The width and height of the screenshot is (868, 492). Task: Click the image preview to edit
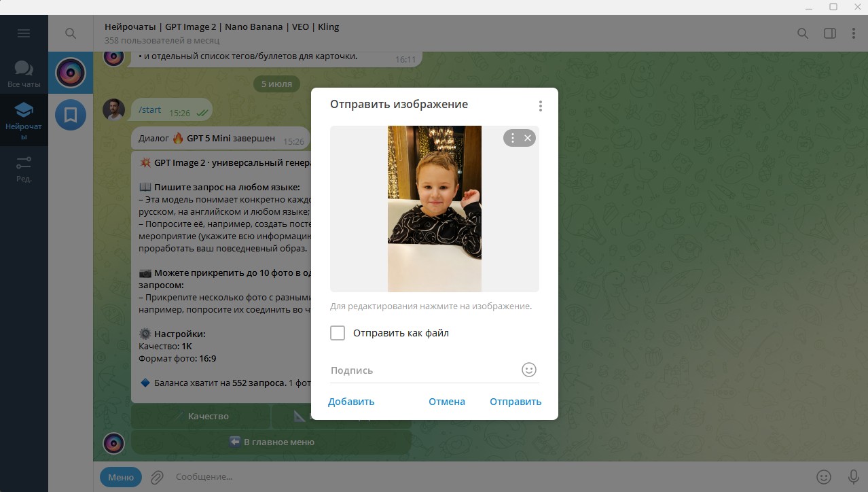tap(435, 209)
